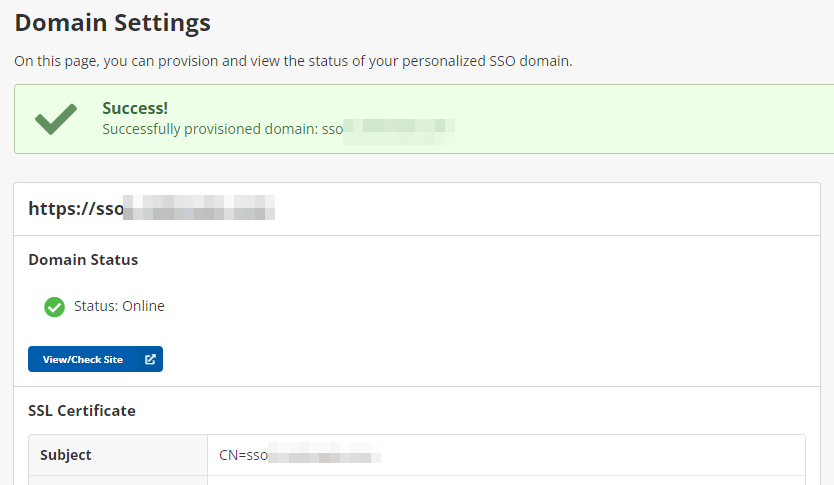Click the green online status check icon
The image size is (834, 485).
pyautogui.click(x=55, y=307)
